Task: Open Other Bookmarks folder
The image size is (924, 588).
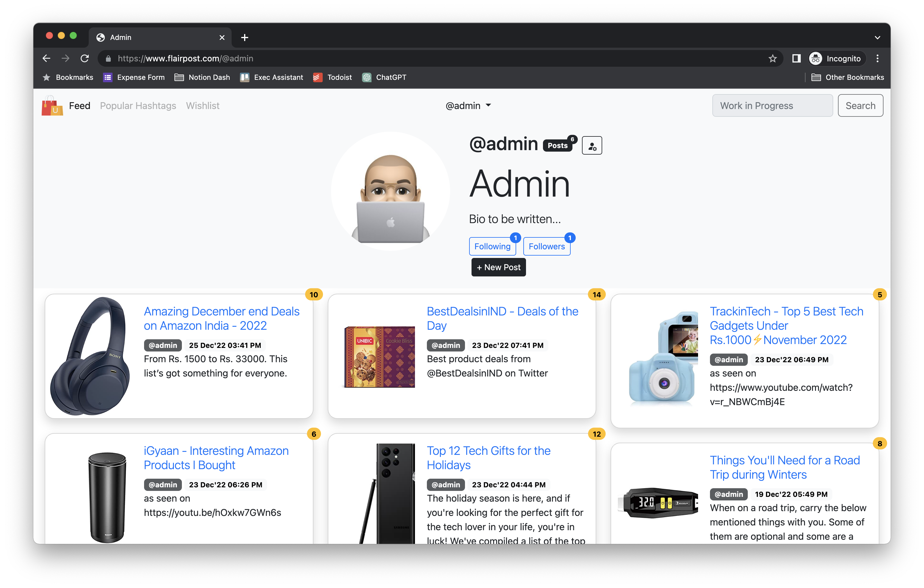Action: (847, 77)
